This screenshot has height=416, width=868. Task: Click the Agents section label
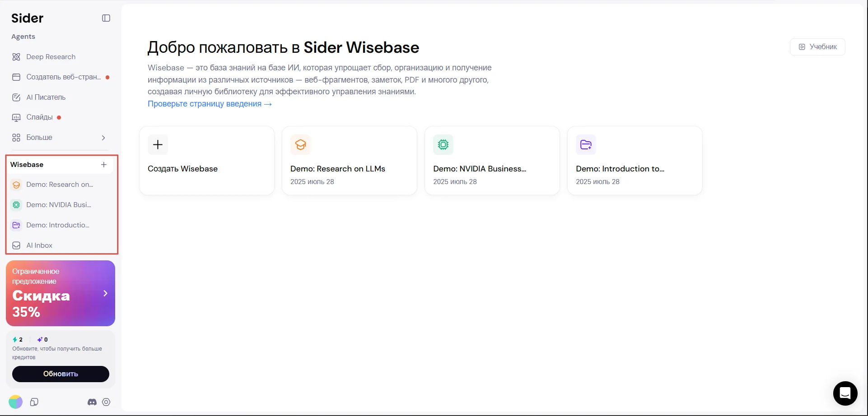(23, 37)
